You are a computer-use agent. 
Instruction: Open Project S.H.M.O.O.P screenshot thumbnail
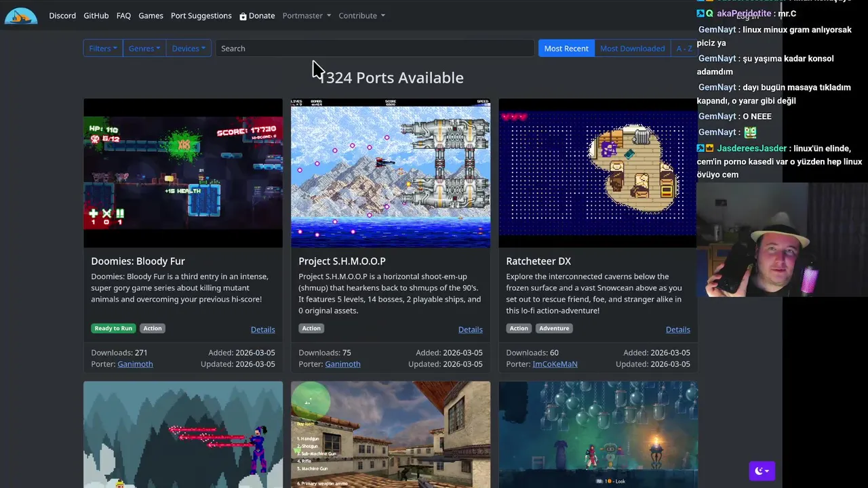(391, 173)
